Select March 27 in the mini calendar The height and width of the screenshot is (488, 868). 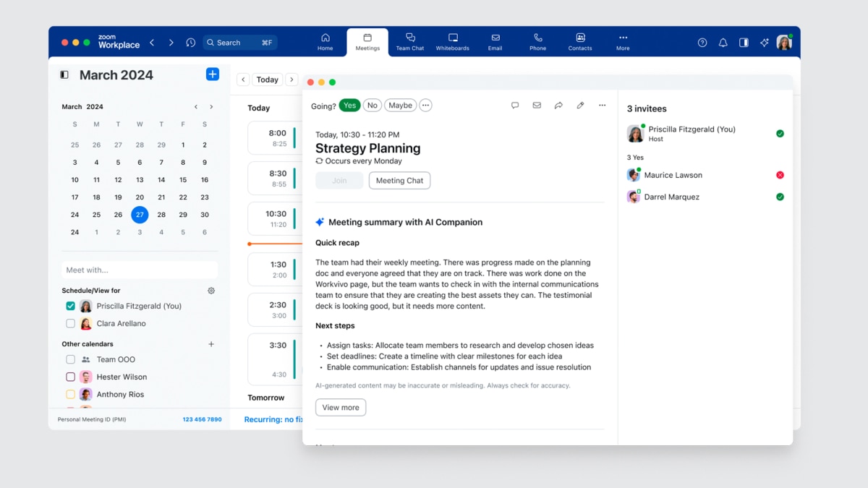pyautogui.click(x=140, y=215)
